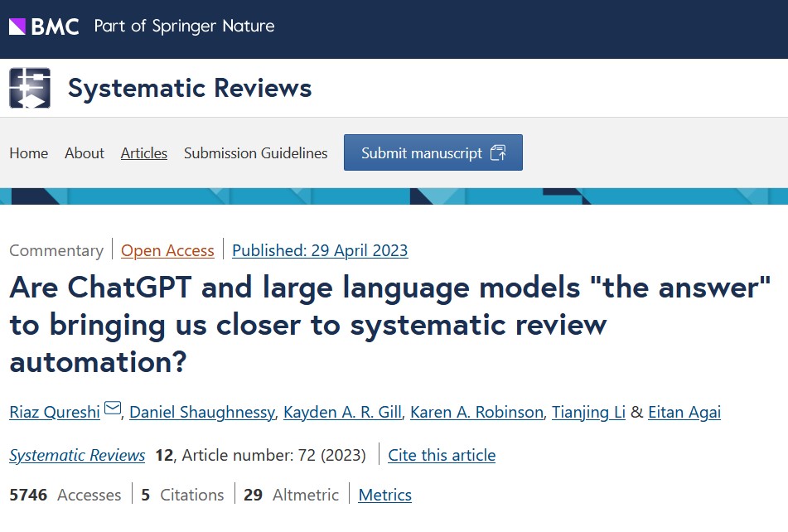The height and width of the screenshot is (532, 788).
Task: Open author Tianjing Li link
Action: [588, 412]
